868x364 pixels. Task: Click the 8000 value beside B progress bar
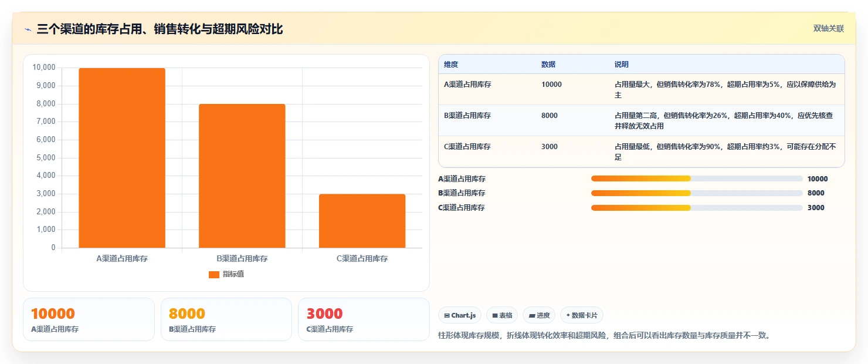click(x=816, y=193)
